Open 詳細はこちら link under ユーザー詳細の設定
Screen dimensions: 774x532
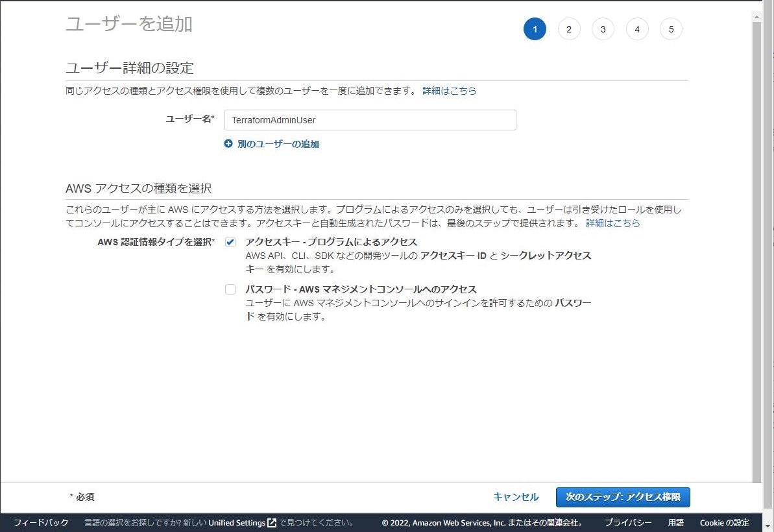coord(449,91)
